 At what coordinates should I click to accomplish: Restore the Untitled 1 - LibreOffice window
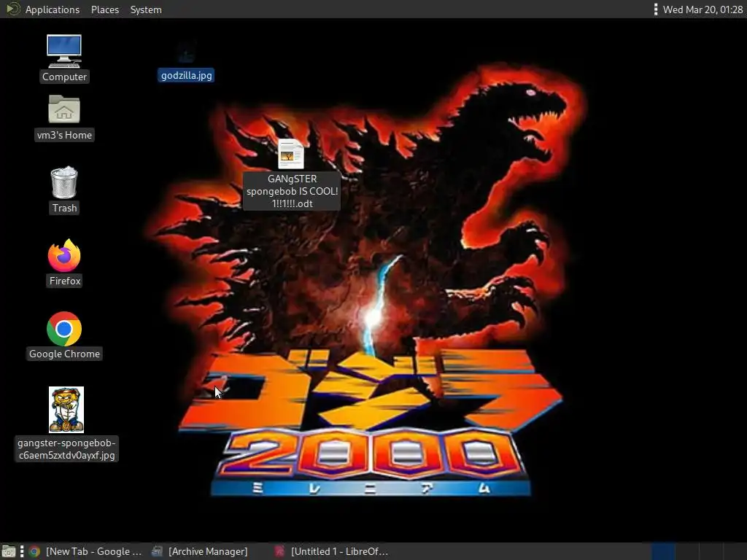click(332, 551)
